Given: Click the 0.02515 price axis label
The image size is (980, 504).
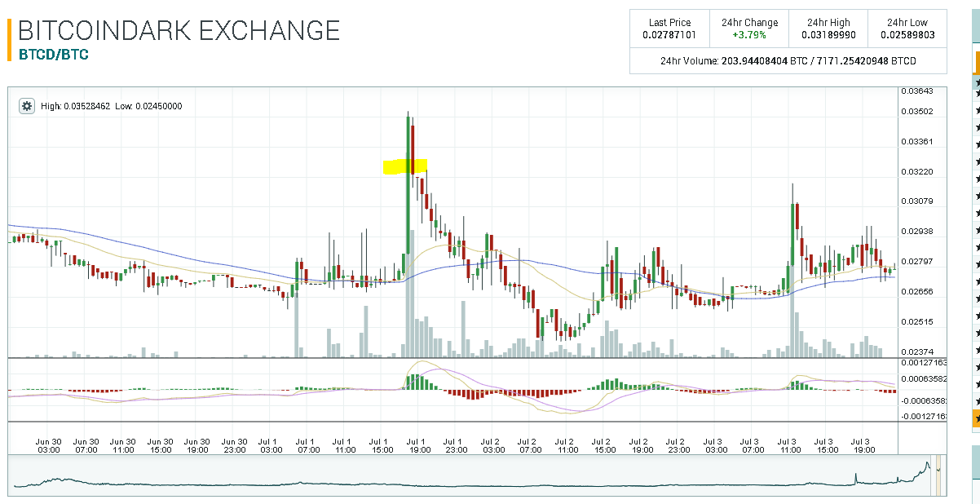Looking at the screenshot, I should 916,322.
